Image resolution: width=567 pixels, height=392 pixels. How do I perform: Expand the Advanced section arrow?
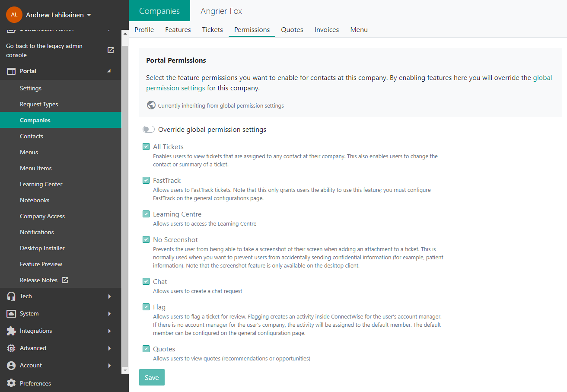[x=109, y=348]
